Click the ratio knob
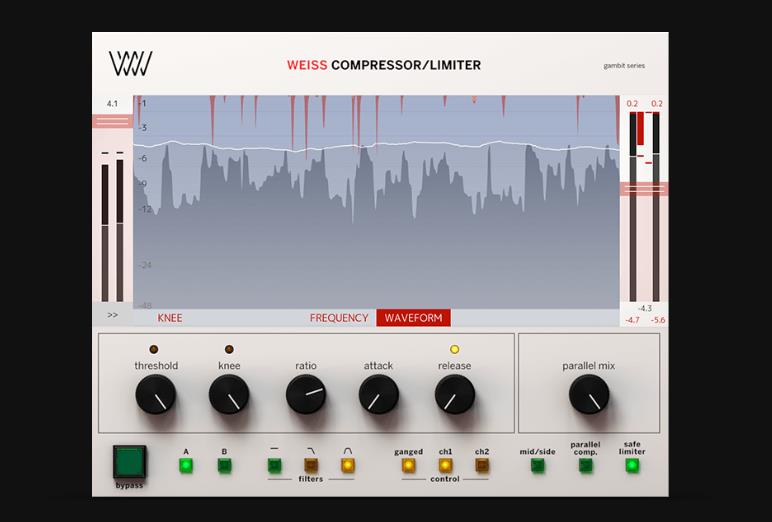This screenshot has width=772, height=522. click(306, 394)
